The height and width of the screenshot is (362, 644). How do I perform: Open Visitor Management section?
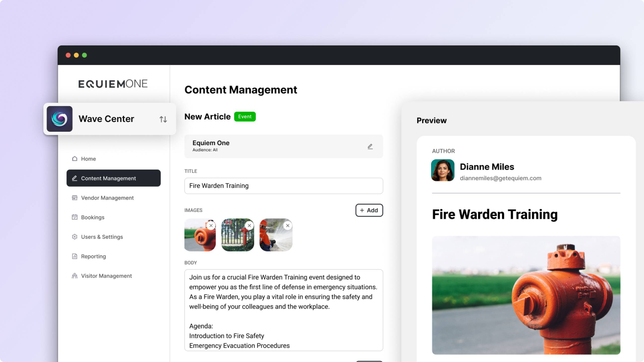coord(113,276)
